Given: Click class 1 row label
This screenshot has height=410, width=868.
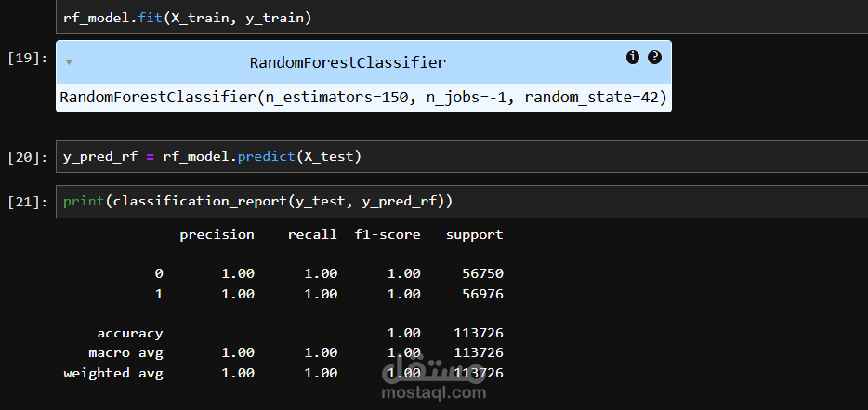Looking at the screenshot, I should (x=159, y=294).
